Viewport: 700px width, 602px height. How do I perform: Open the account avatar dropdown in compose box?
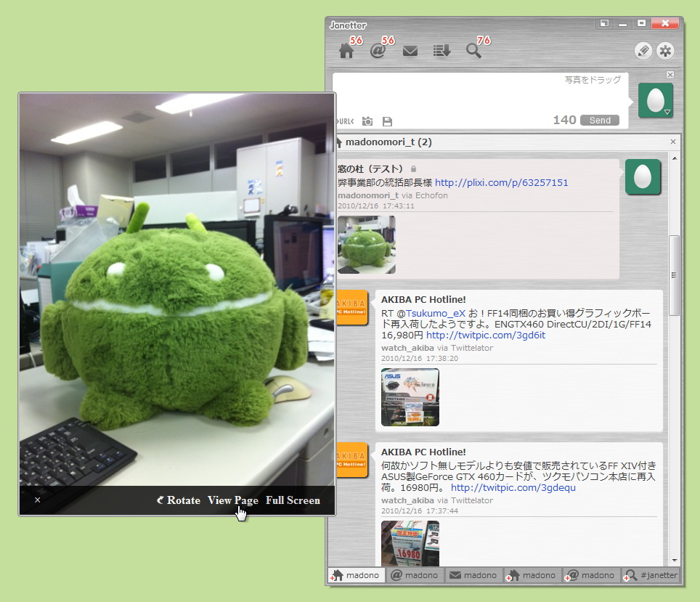point(656,99)
